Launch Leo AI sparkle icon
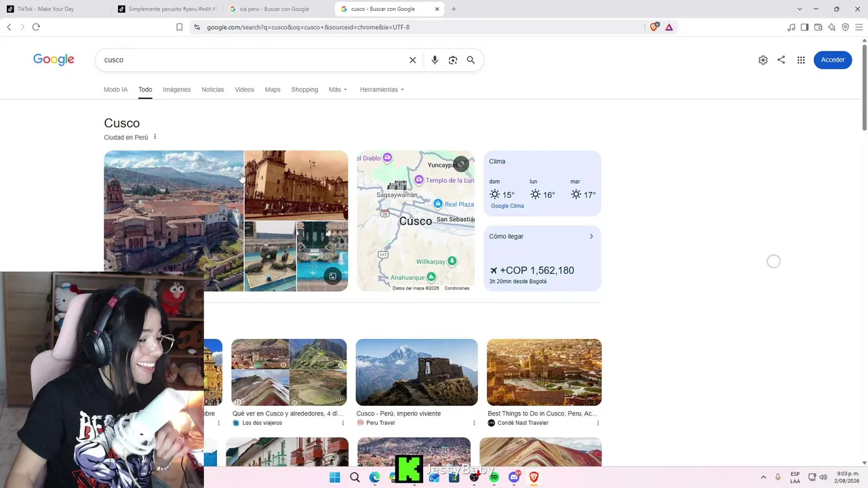Viewport: 868px width, 488px height. tap(832, 27)
